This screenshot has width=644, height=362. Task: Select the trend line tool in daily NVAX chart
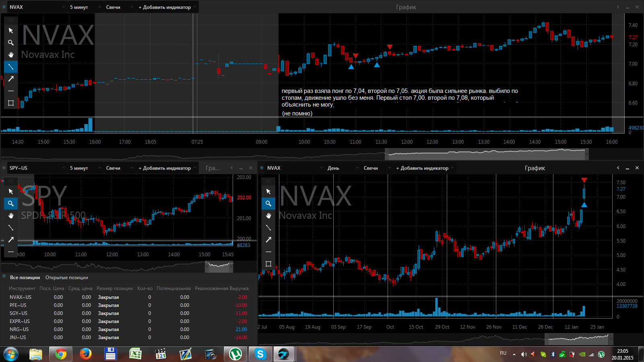pos(268,228)
